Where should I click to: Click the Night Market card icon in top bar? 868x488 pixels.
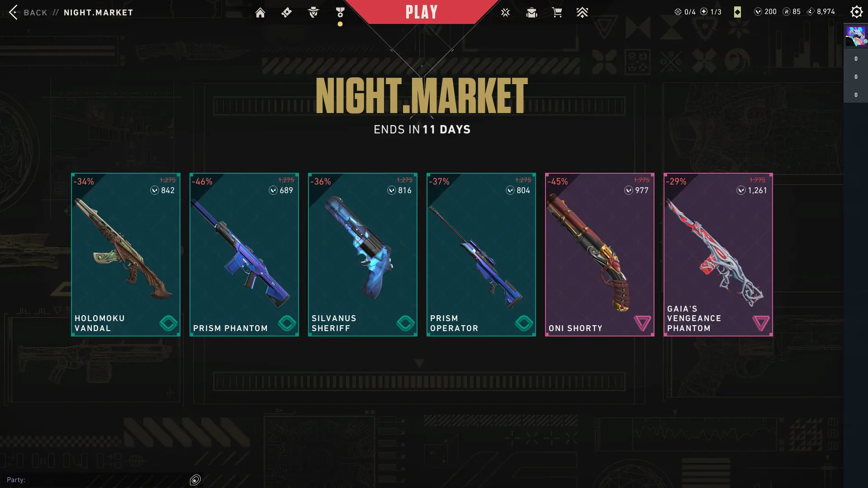(x=737, y=12)
